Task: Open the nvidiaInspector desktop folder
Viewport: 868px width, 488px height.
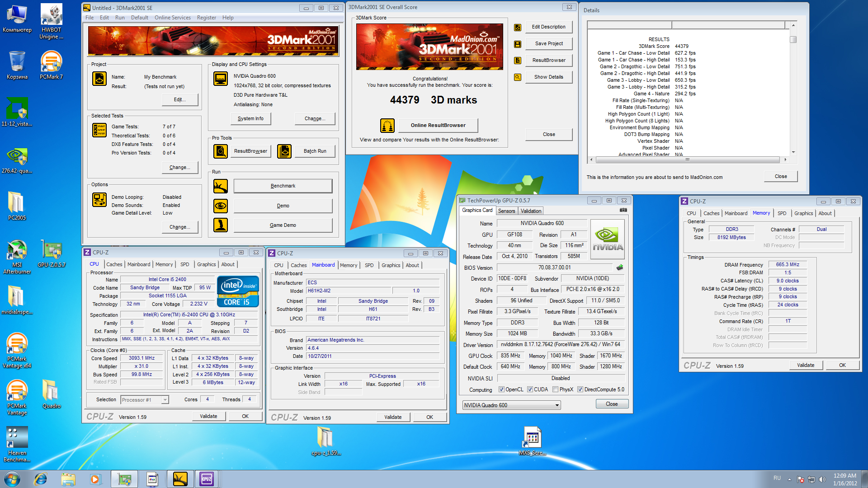Action: 17,300
